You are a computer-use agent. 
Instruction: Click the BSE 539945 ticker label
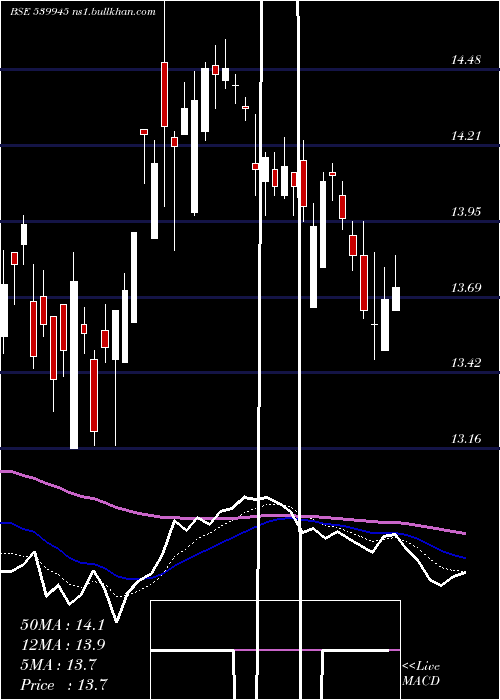click(39, 12)
